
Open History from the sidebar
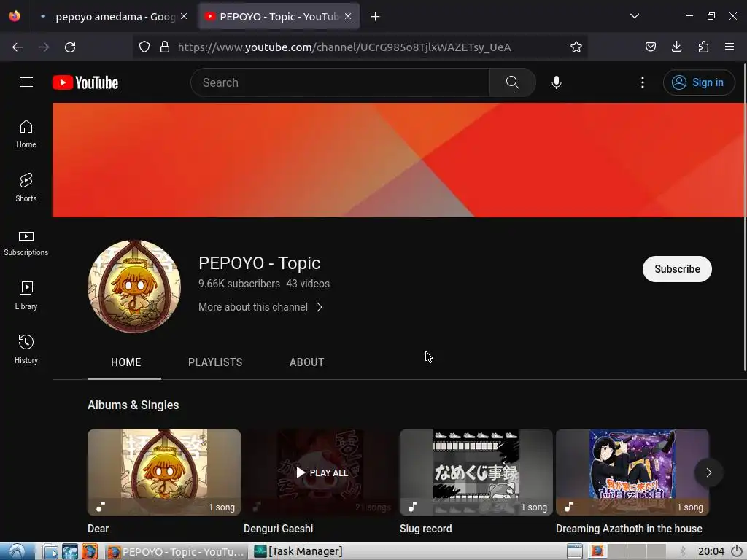click(26, 349)
